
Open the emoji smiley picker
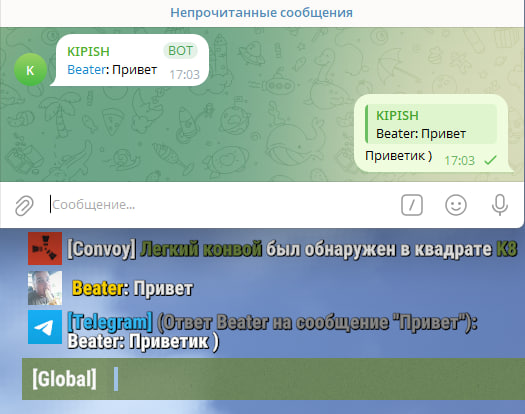click(456, 205)
